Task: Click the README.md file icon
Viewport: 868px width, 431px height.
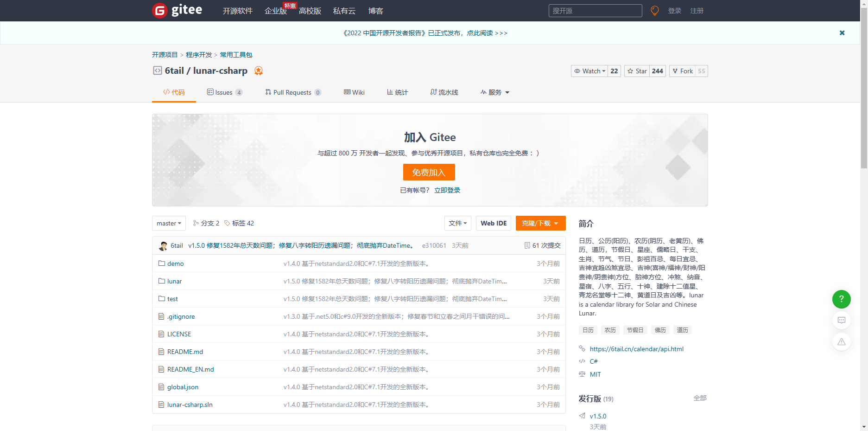Action: tap(161, 352)
